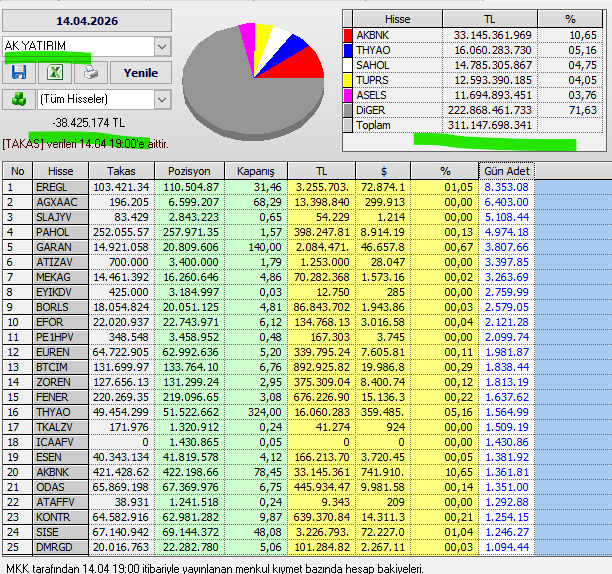Screen dimensions: 612x574
Task: Select the BORLS stock cell
Action: click(x=60, y=307)
